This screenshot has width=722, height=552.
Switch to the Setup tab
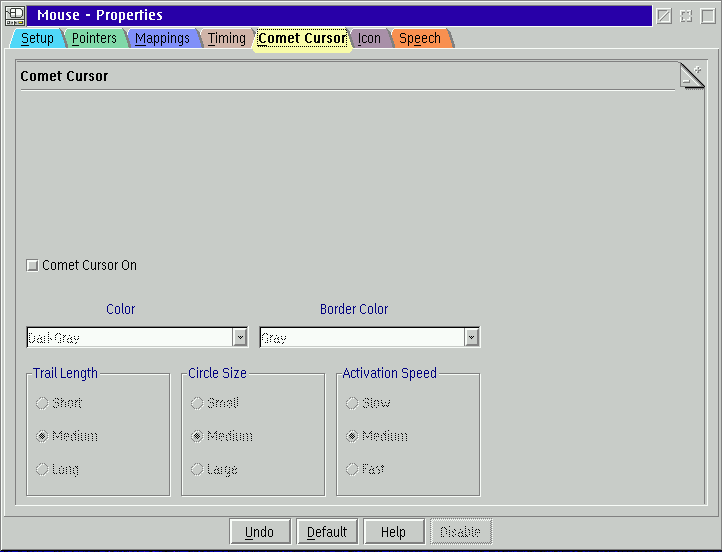pyautogui.click(x=37, y=38)
